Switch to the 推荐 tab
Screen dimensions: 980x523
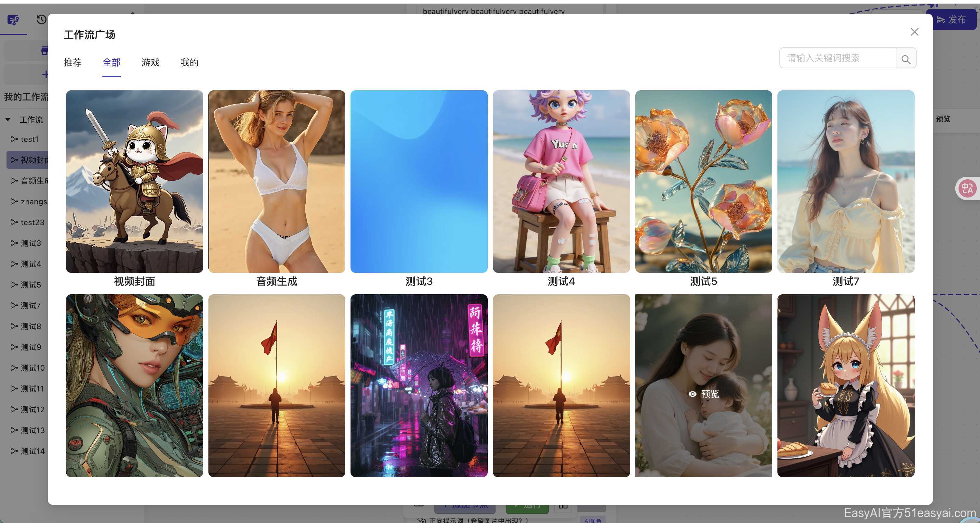(72, 62)
